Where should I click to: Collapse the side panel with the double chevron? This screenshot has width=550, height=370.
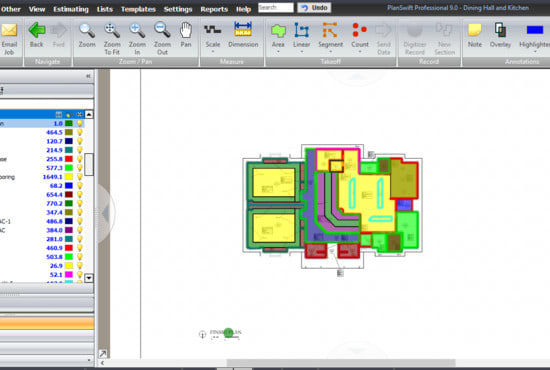click(x=88, y=76)
